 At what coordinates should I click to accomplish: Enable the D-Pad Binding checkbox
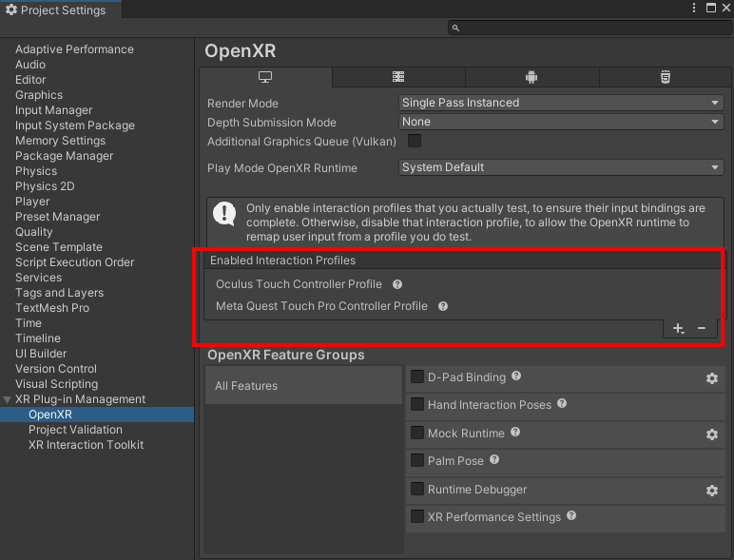click(x=417, y=377)
